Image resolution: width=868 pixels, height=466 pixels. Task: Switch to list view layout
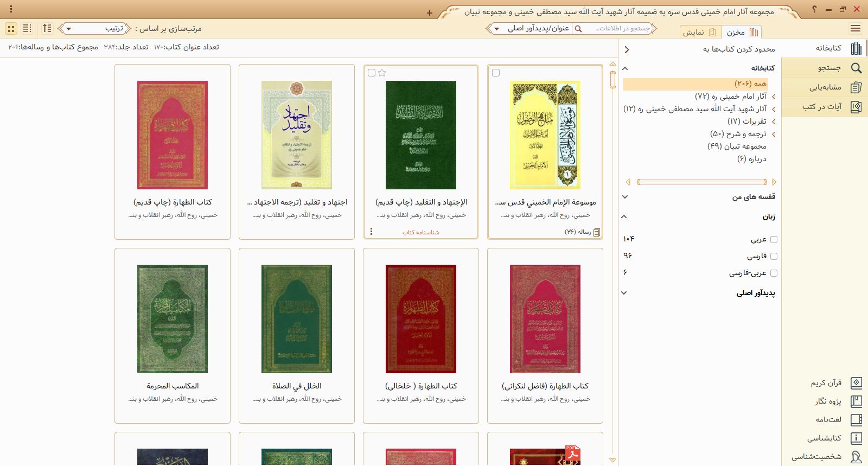(27, 28)
